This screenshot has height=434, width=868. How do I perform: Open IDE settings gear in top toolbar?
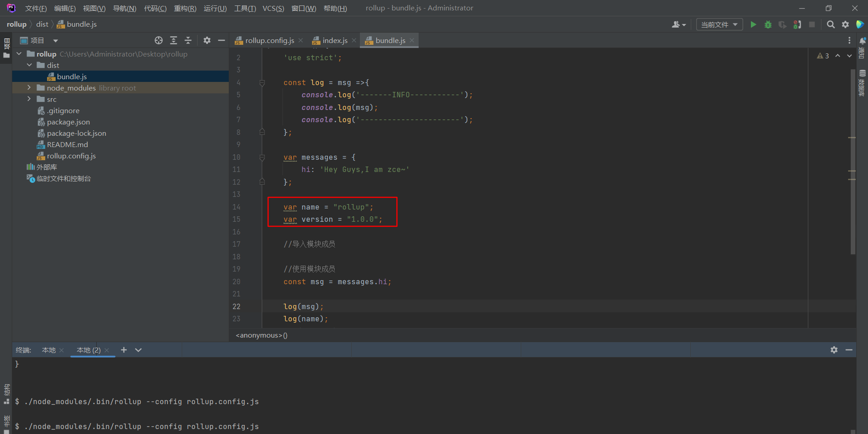coord(845,24)
